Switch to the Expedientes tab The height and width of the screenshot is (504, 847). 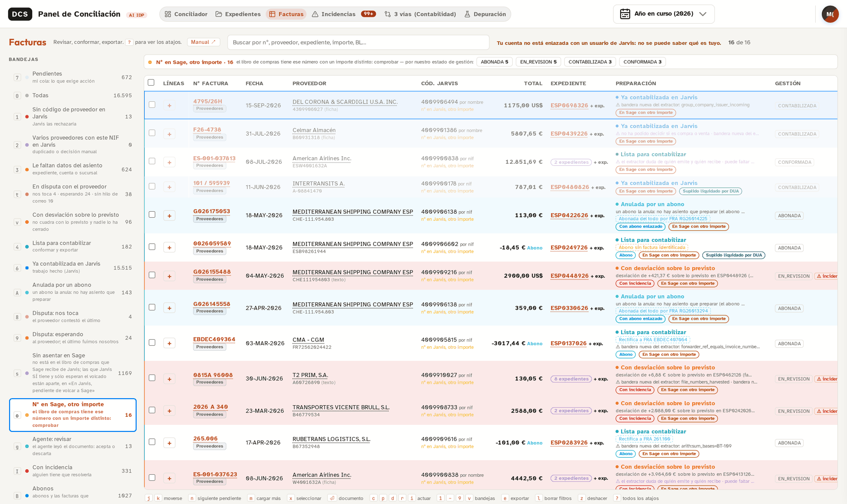click(238, 14)
